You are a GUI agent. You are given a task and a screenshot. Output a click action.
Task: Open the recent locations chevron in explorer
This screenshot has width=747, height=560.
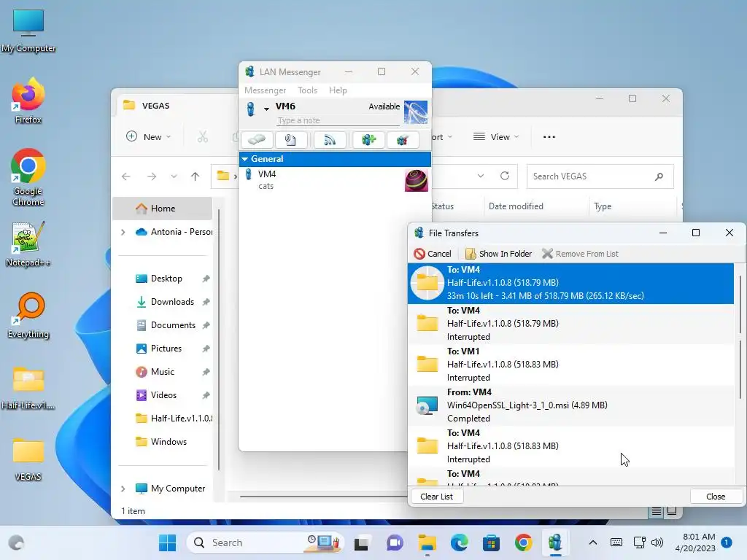tap(174, 176)
